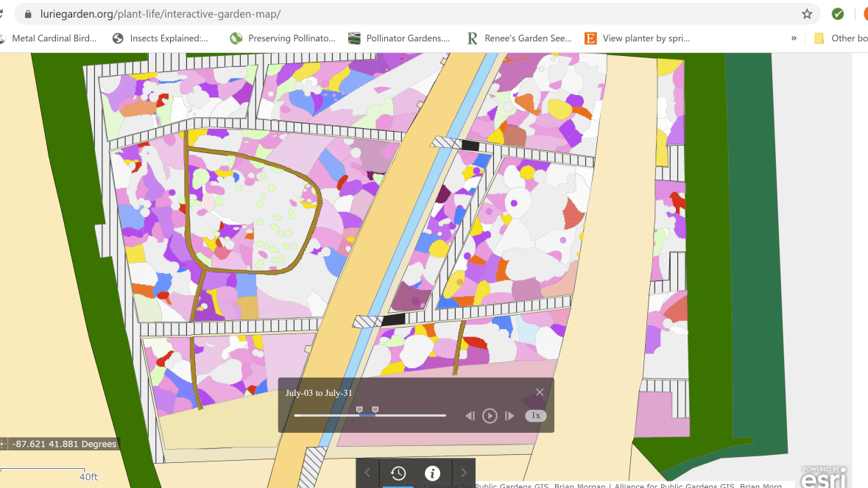Close the time slider panel
Image resolution: width=868 pixels, height=488 pixels.
point(540,392)
